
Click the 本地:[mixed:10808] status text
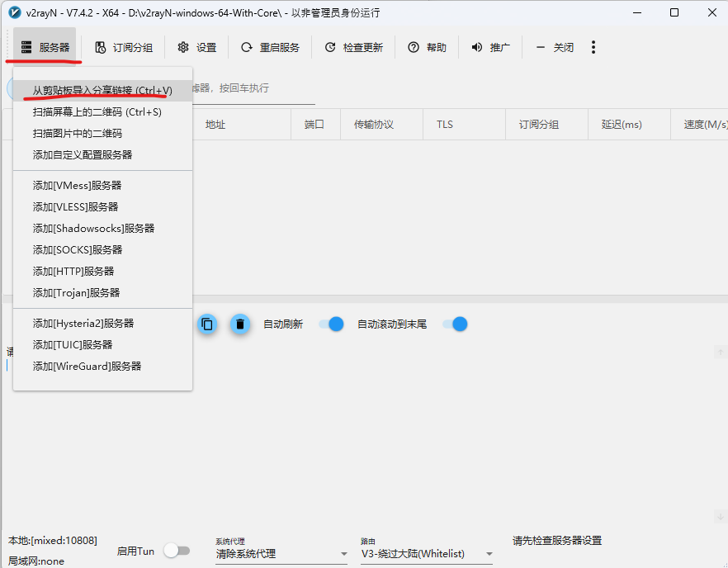pos(53,541)
